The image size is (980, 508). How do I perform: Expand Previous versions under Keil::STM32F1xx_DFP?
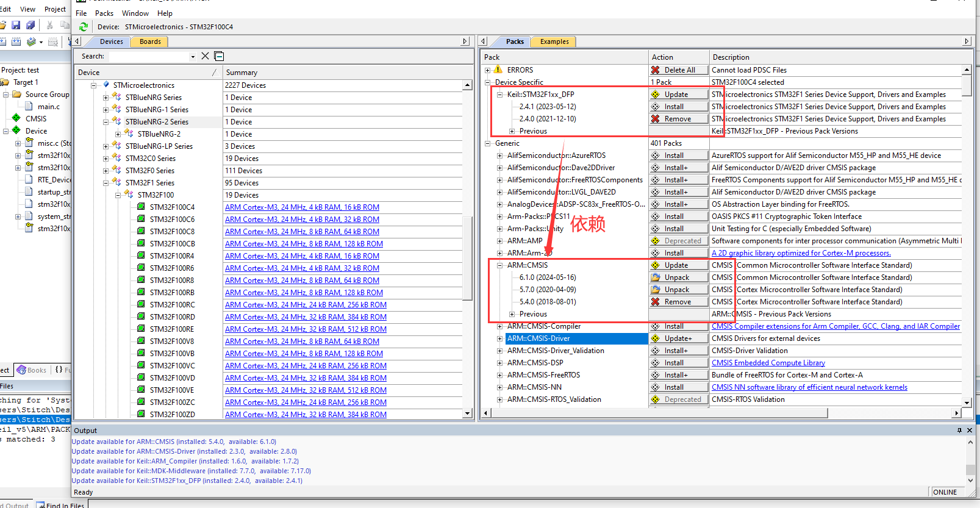pyautogui.click(x=512, y=131)
